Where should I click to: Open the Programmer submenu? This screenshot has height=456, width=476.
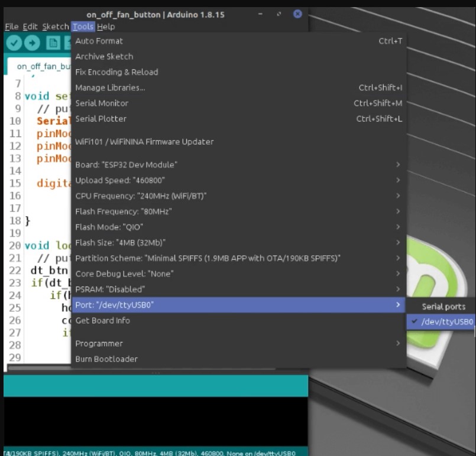tap(239, 344)
